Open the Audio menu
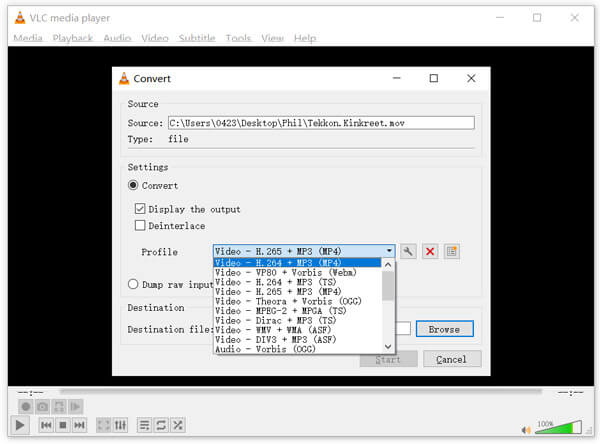 coord(117,38)
